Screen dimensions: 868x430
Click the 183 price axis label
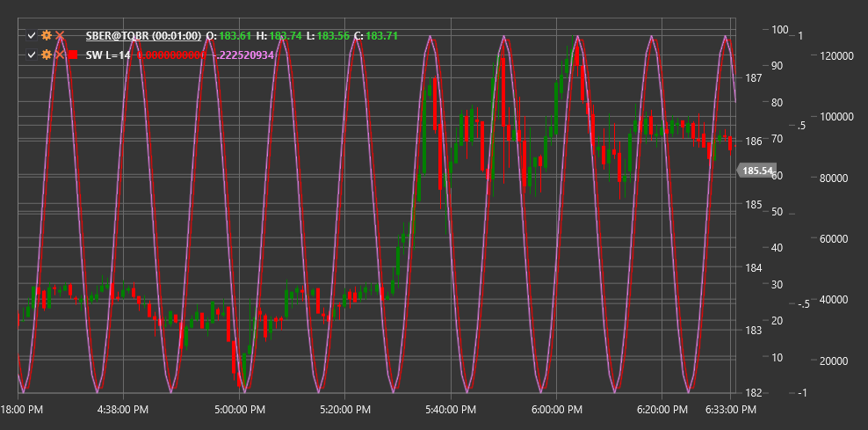pyautogui.click(x=752, y=331)
